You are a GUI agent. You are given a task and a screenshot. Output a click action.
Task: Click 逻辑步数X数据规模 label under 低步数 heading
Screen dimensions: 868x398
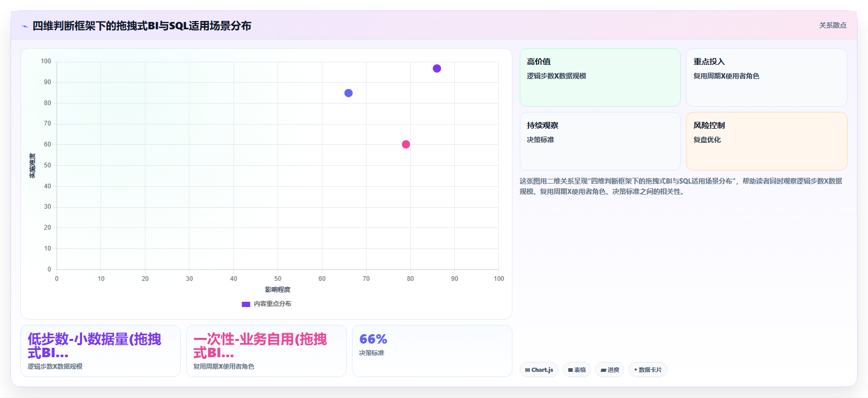55,367
